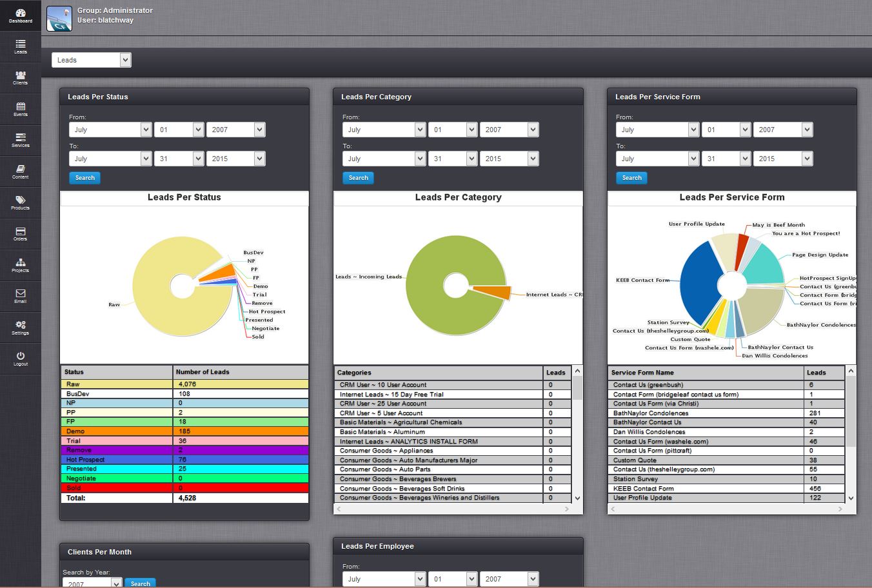872x588 pixels.
Task: Select Custom Quote service form row
Action: (x=726, y=460)
